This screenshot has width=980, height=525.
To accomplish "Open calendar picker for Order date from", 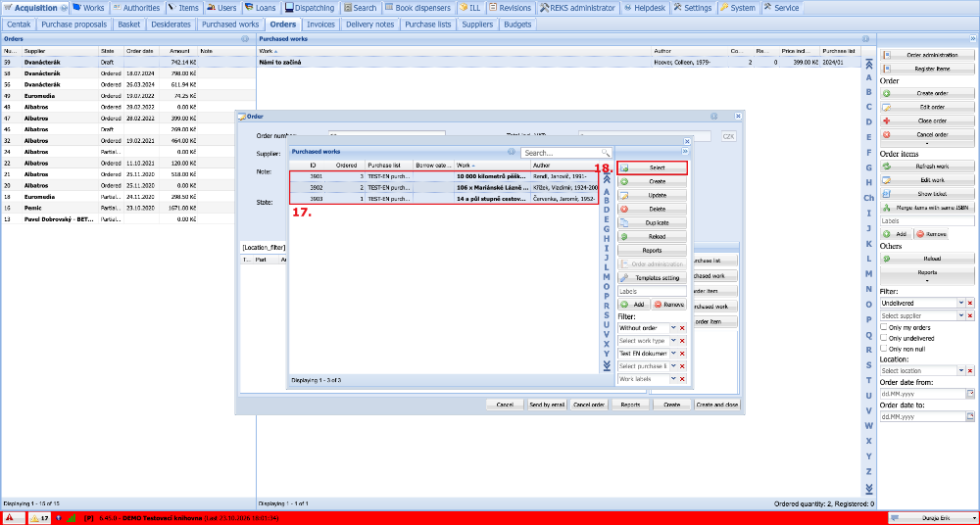I will point(970,395).
